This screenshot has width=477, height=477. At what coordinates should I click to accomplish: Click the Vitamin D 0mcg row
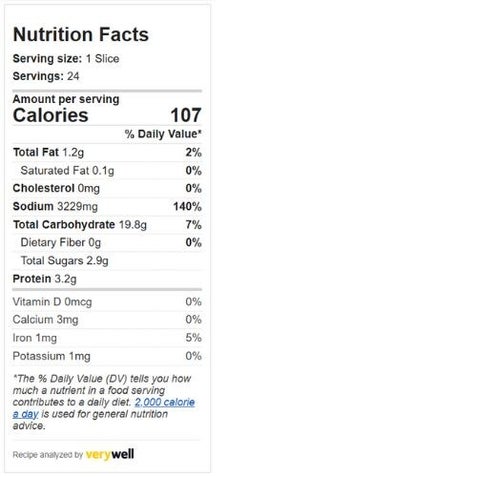click(x=107, y=302)
